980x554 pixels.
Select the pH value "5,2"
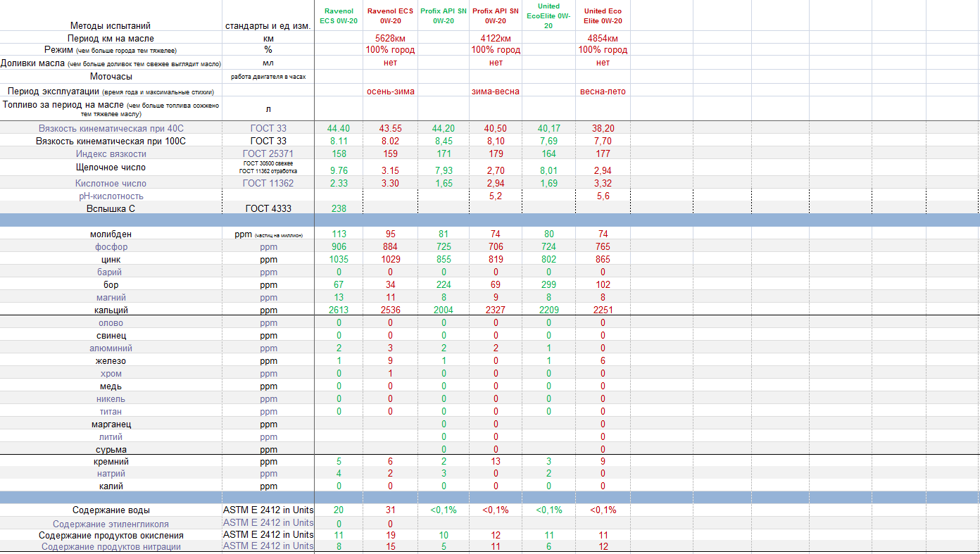(496, 196)
